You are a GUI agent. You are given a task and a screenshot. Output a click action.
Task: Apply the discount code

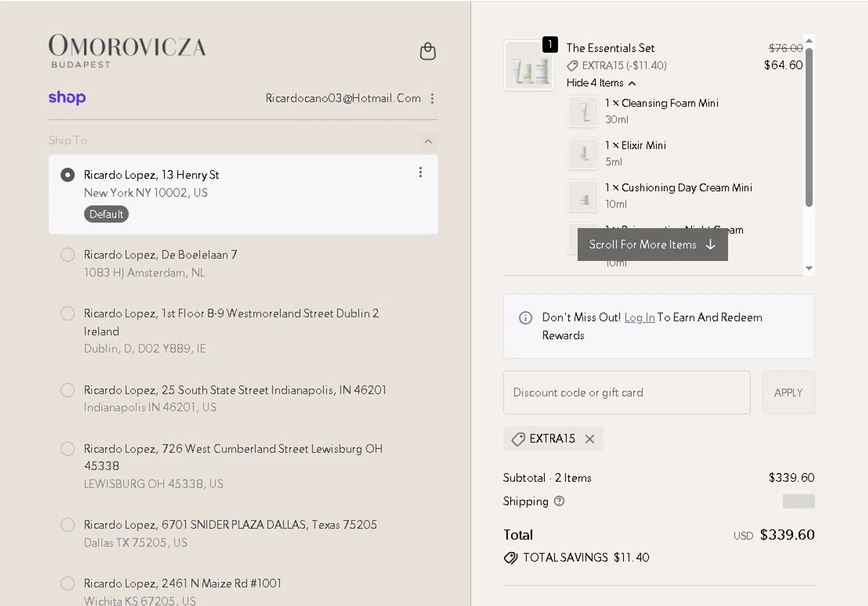click(788, 393)
